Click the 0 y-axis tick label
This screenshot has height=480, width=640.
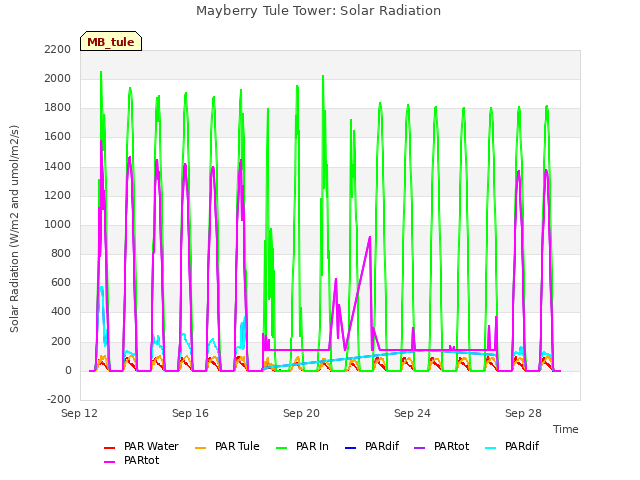tap(68, 371)
